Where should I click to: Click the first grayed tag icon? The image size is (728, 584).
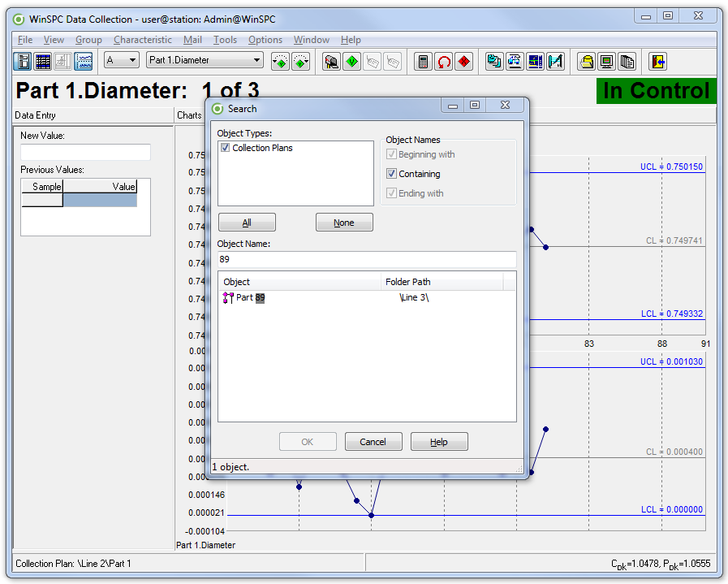(x=373, y=62)
